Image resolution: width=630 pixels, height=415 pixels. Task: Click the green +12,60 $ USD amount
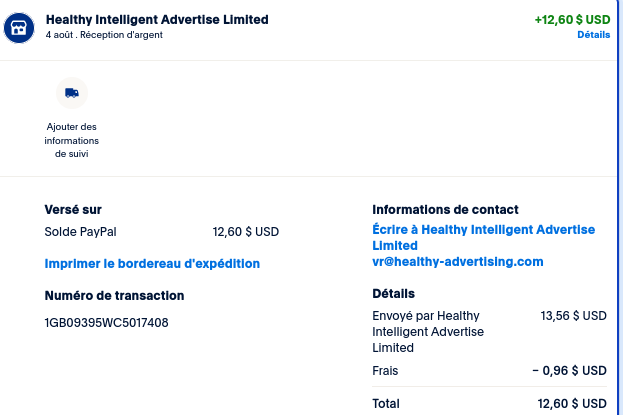coord(572,19)
